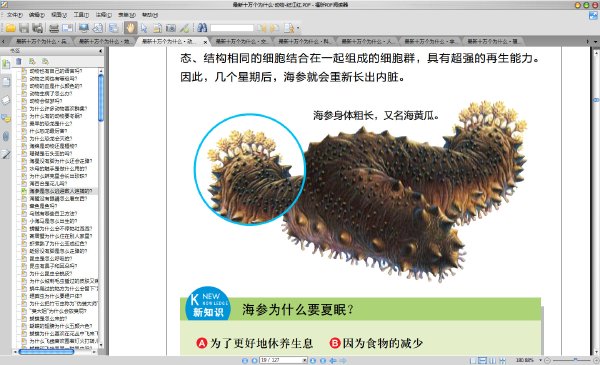600x365 pixels.
Task: Open bookmark 什么恐龙最厉害?
Action: pyautogui.click(x=49, y=131)
